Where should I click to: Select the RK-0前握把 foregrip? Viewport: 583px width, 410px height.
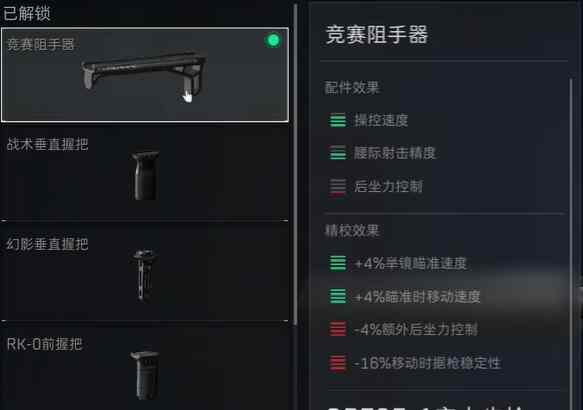click(x=145, y=368)
